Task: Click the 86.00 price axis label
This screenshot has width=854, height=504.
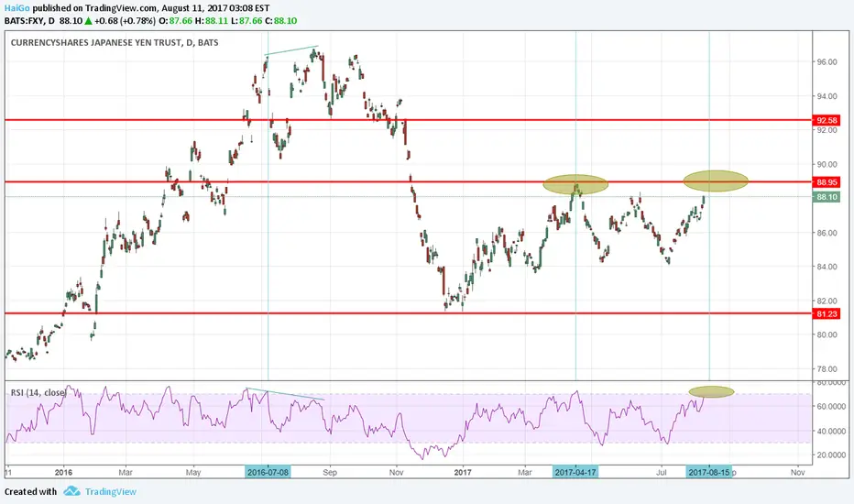Action: (x=827, y=233)
